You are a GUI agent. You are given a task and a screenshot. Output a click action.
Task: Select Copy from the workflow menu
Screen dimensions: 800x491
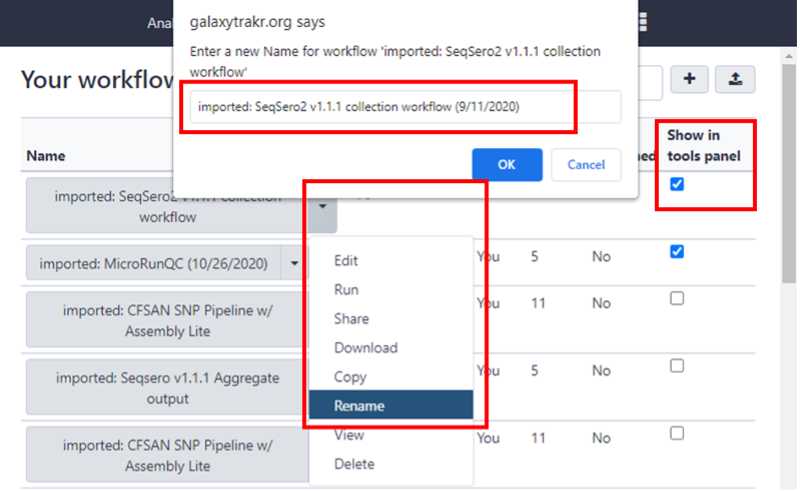350,377
